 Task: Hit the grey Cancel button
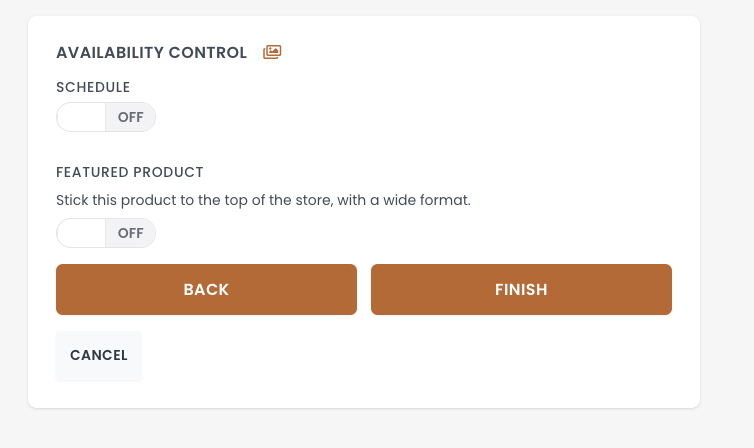tap(99, 355)
